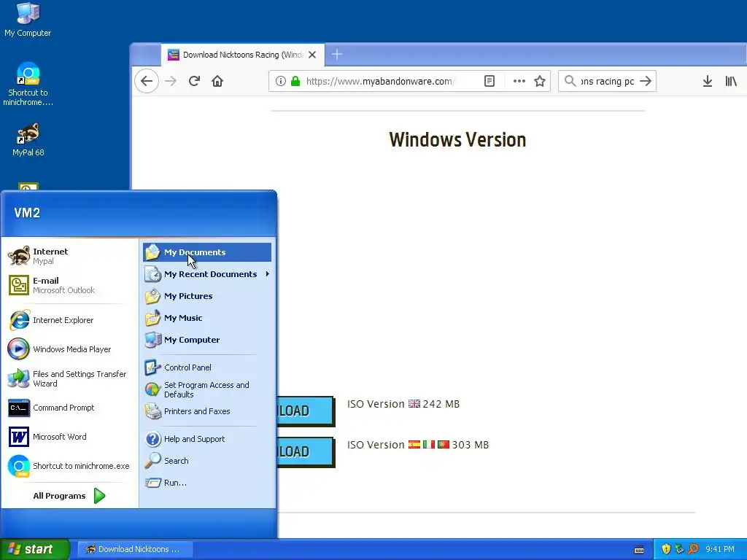The image size is (747, 560).
Task: Open My Computer from Start menu
Action: (x=207, y=340)
